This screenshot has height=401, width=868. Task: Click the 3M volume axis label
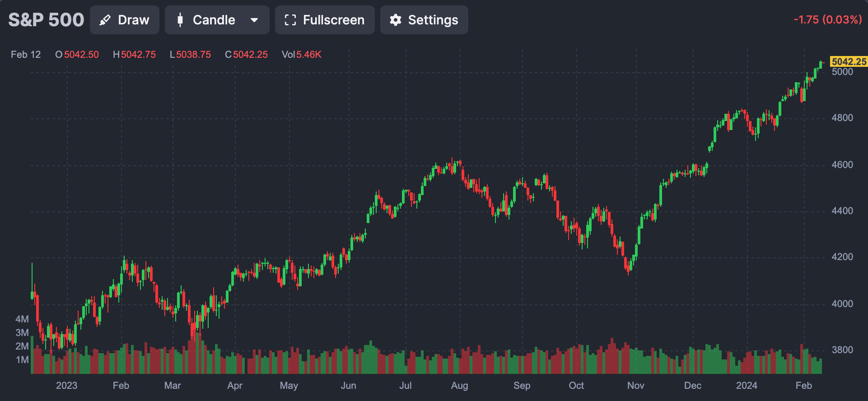click(22, 333)
